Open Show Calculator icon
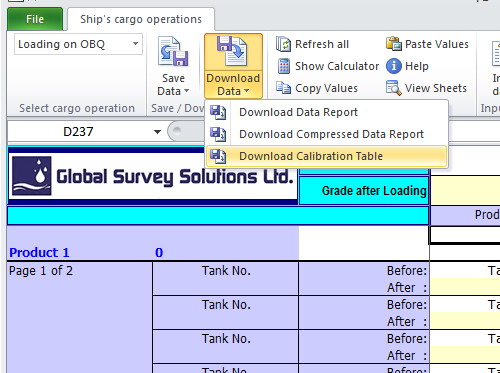The height and width of the screenshot is (373, 500). (284, 66)
